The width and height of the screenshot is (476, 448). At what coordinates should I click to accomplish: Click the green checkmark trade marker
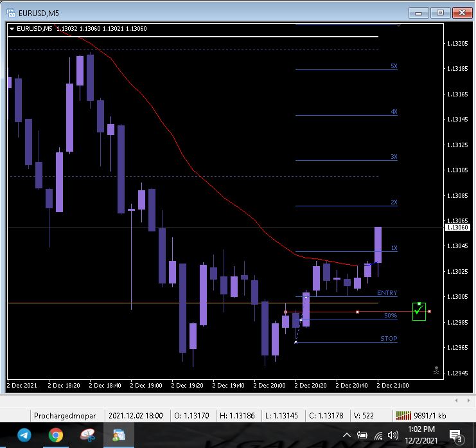(x=419, y=311)
